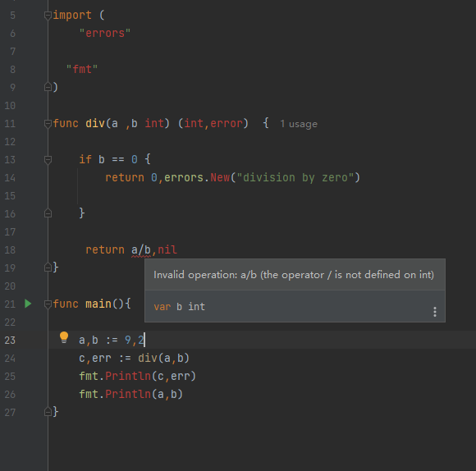Open the yellow lightbulb quick-fix

click(64, 337)
